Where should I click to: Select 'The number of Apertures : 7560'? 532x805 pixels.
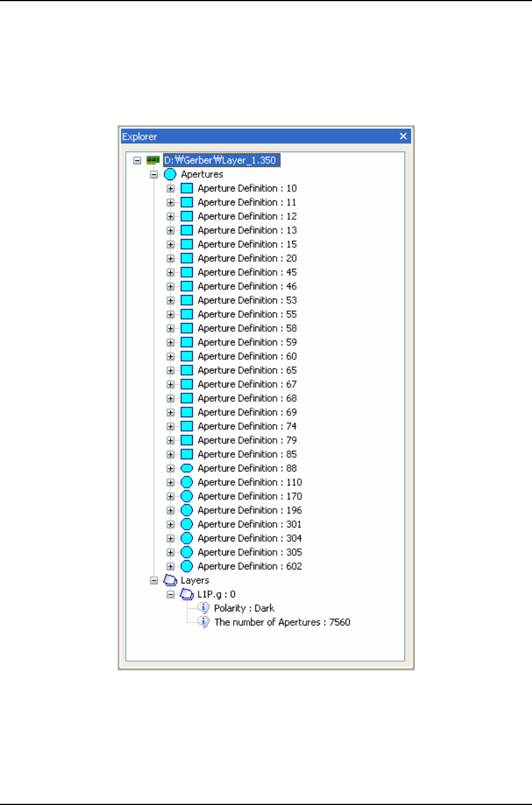pos(282,622)
